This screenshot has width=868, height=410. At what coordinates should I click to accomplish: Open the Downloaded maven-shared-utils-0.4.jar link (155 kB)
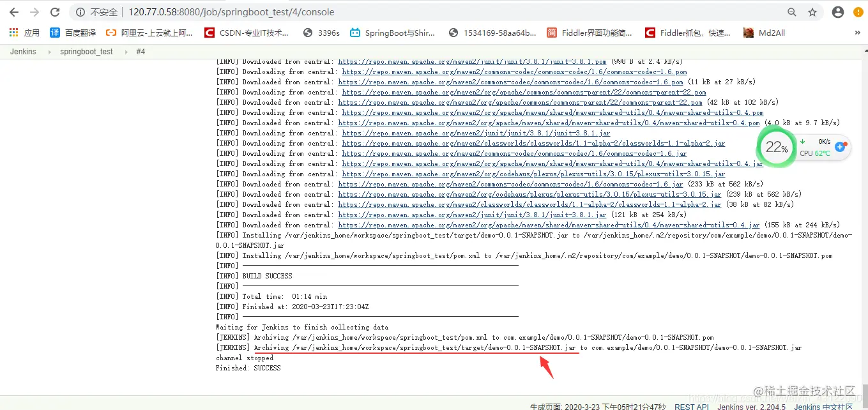pyautogui.click(x=549, y=225)
